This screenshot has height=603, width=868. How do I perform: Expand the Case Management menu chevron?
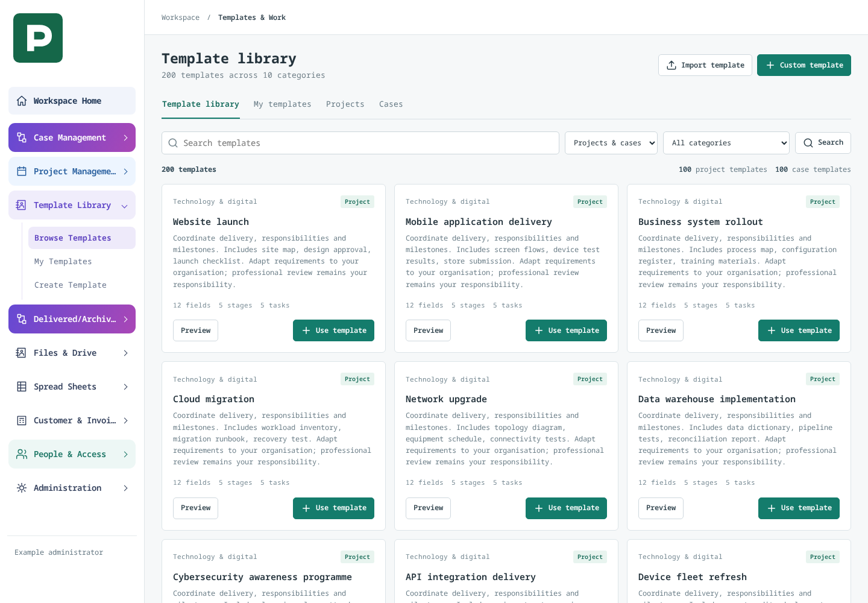125,137
